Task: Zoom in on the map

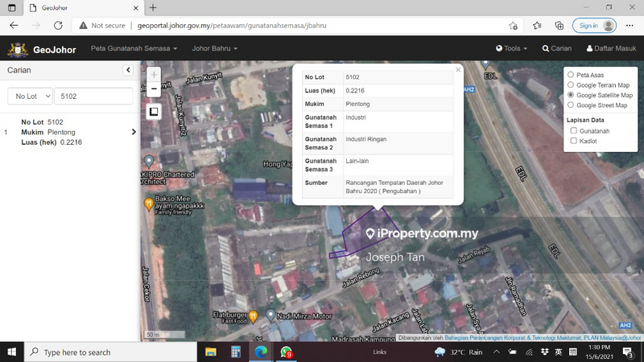Action: click(154, 75)
